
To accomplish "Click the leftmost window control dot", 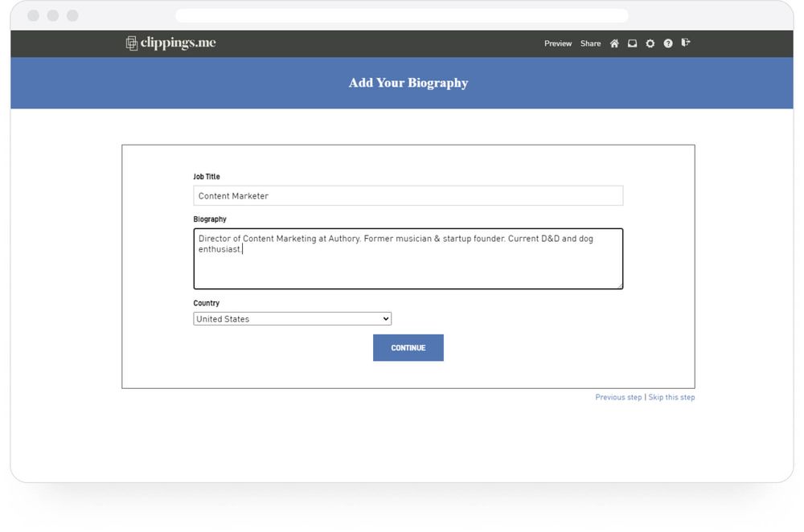I will point(32,14).
